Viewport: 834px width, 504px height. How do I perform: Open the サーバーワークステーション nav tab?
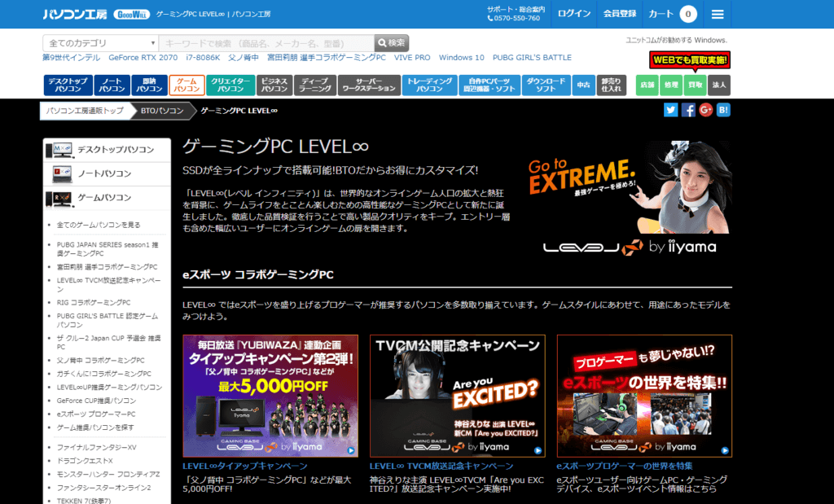(369, 85)
